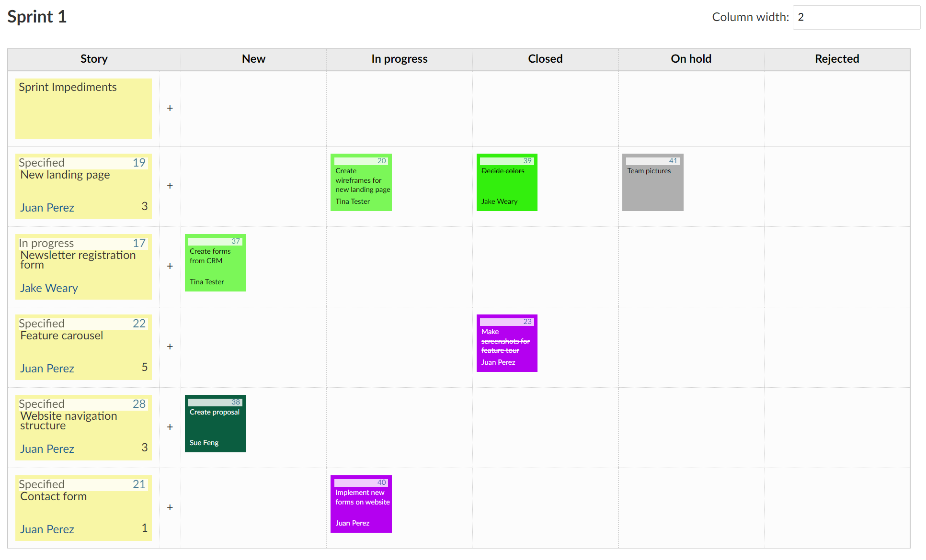Click On hold column header label
The image size is (926, 560).
point(690,58)
